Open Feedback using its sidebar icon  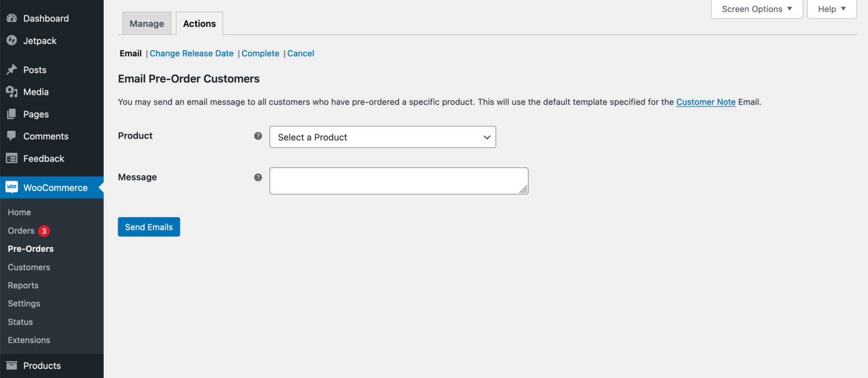[x=13, y=158]
